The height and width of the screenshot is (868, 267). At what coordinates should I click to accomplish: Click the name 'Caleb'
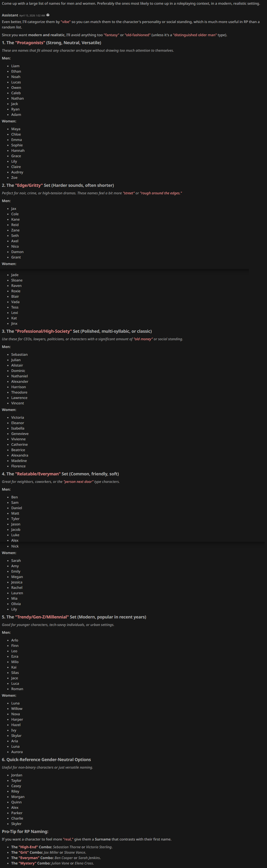pos(16,93)
